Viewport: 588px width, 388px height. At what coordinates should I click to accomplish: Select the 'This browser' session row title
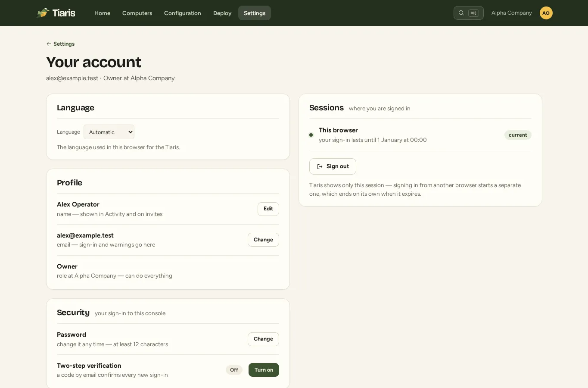(338, 130)
